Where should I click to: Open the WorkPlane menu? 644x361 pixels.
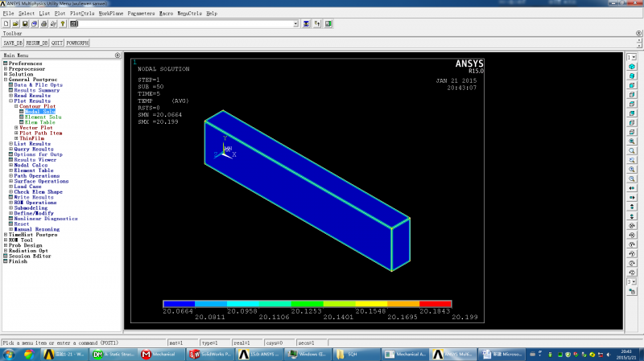(111, 14)
